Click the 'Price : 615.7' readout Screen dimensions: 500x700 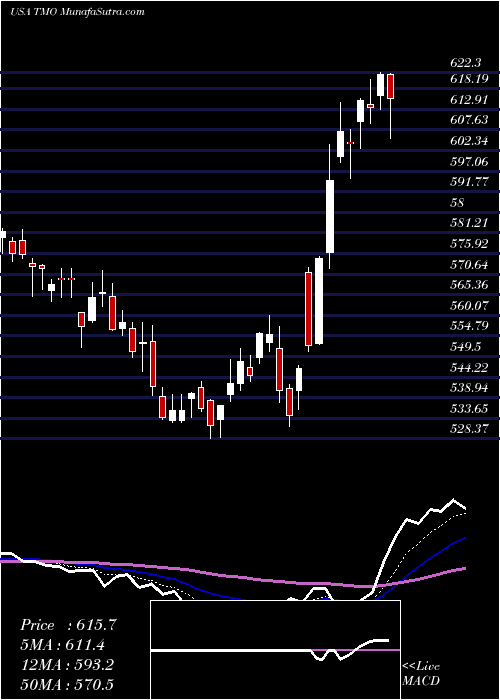click(68, 625)
